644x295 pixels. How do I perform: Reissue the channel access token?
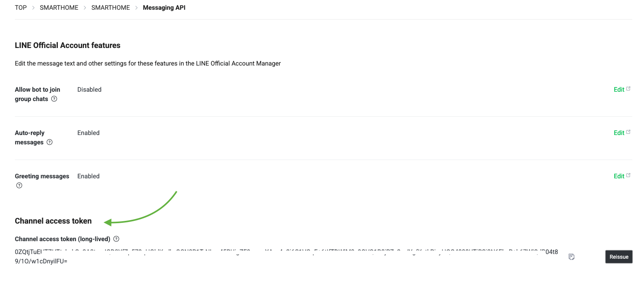(619, 257)
